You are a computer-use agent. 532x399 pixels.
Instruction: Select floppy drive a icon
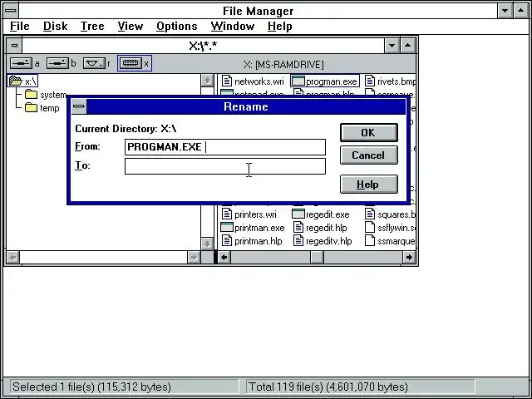21,63
